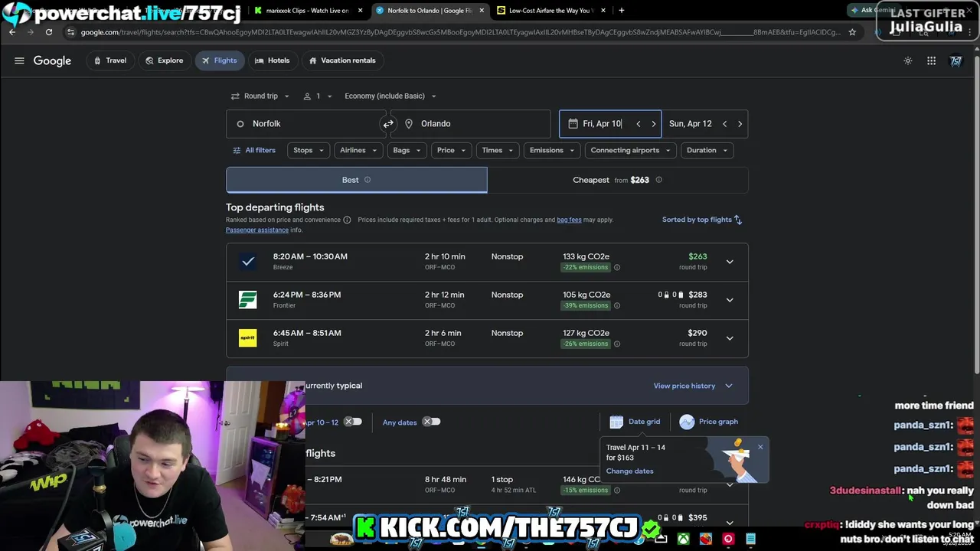Click the Change dates link
Image resolution: width=980 pixels, height=551 pixels.
click(629, 471)
